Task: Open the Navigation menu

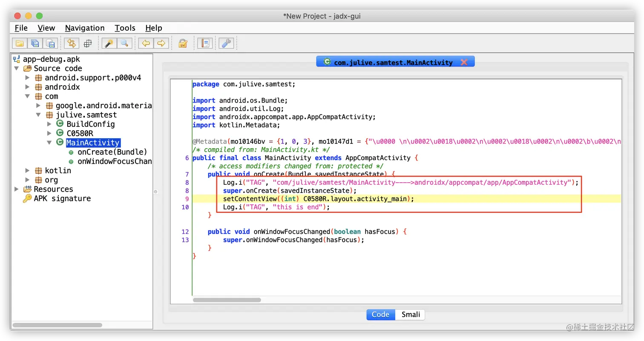Action: (84, 28)
